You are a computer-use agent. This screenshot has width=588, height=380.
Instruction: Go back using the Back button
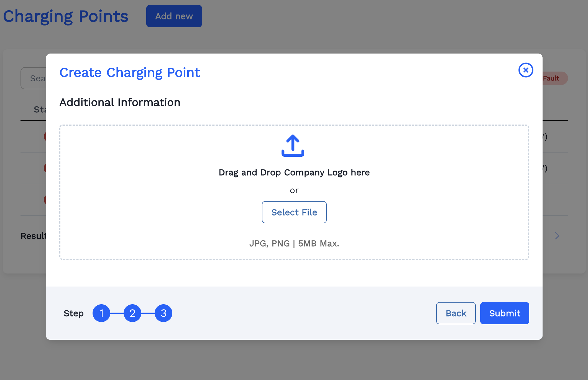tap(456, 313)
